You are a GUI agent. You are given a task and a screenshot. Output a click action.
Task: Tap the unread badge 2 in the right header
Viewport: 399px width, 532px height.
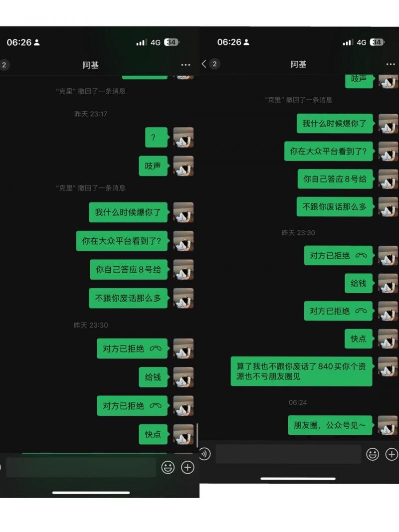click(214, 64)
